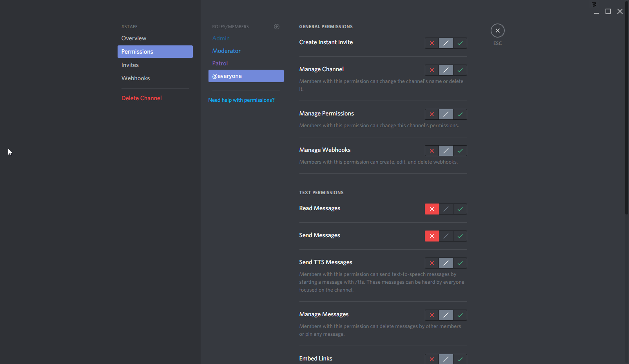Deny Embed Links using the red X
The height and width of the screenshot is (364, 629).
[x=431, y=359]
